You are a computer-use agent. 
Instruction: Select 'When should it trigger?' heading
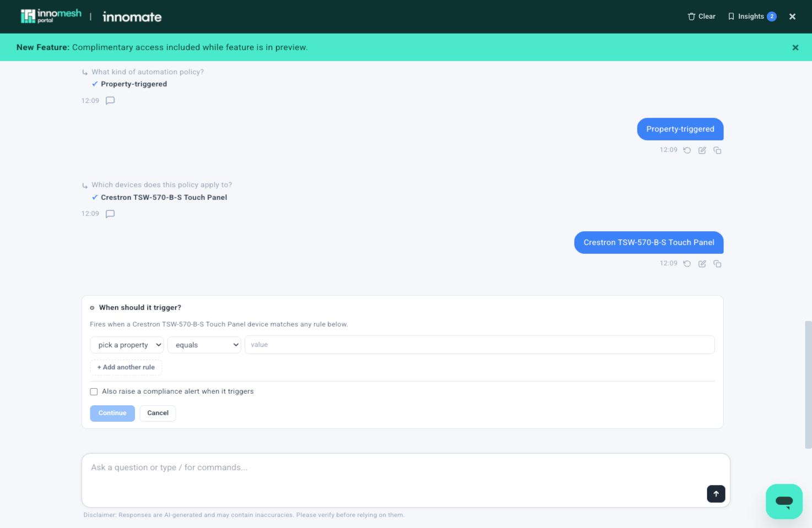[140, 308]
